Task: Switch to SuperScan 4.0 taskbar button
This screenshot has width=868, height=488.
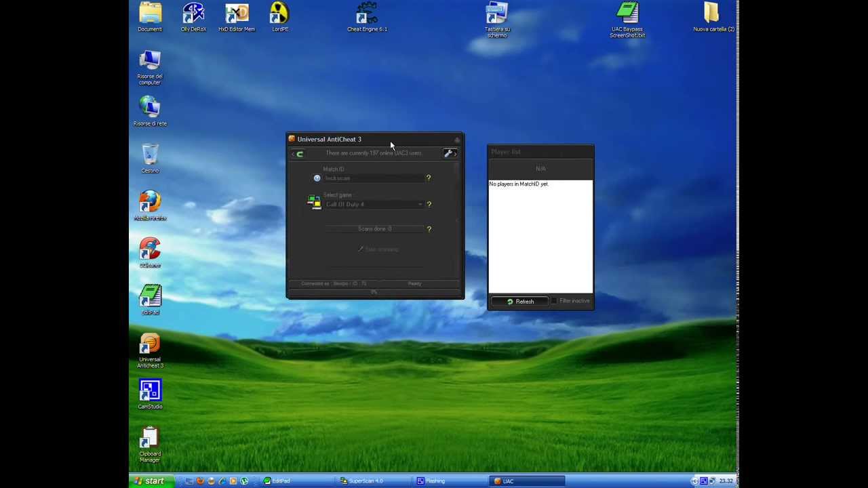Action: [375, 481]
